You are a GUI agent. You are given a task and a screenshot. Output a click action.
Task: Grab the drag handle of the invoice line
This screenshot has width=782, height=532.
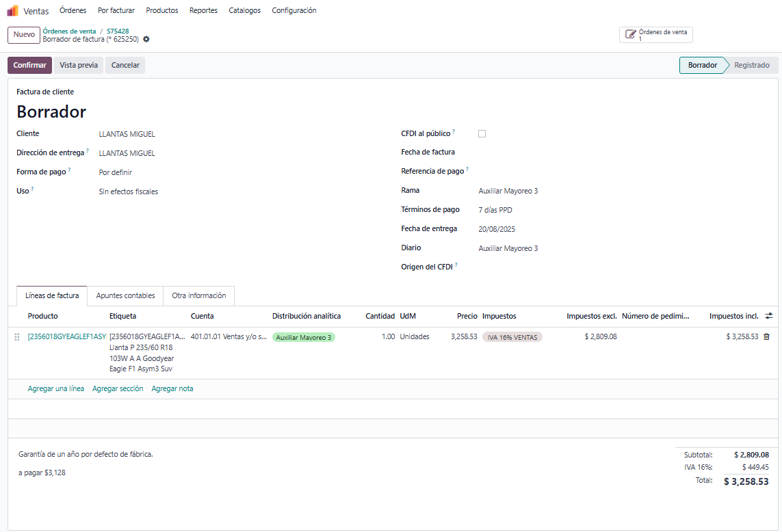pos(17,337)
